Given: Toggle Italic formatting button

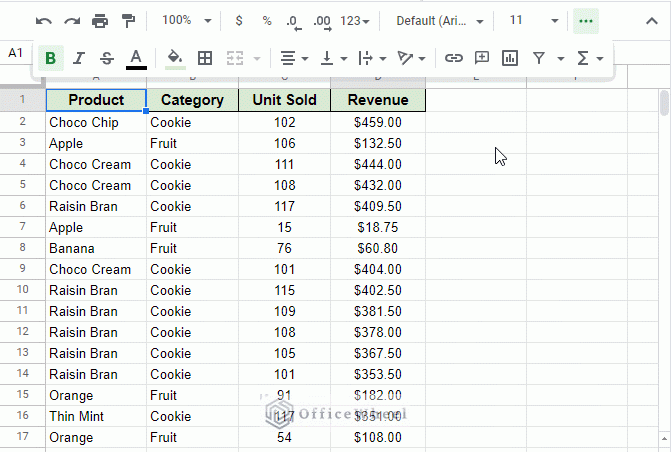Looking at the screenshot, I should point(79,58).
